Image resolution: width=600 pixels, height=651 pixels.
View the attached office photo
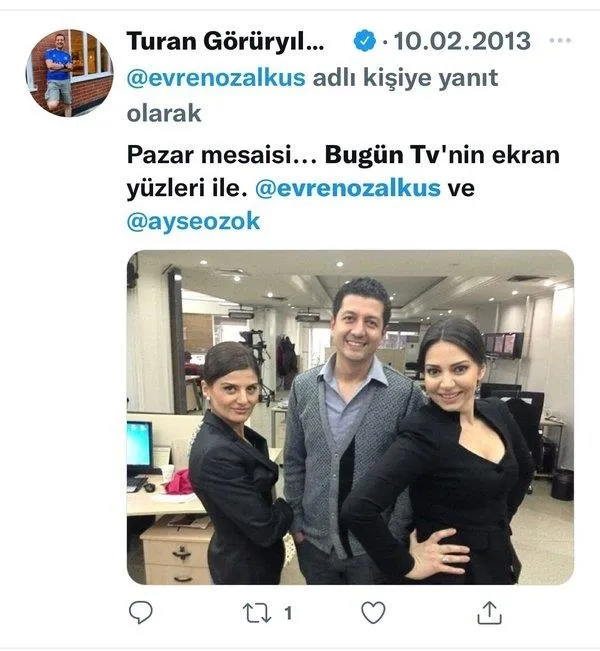(x=350, y=417)
